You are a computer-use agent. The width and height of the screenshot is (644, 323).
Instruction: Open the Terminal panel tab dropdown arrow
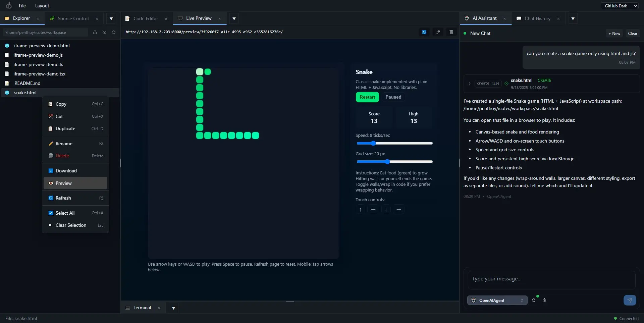173,308
